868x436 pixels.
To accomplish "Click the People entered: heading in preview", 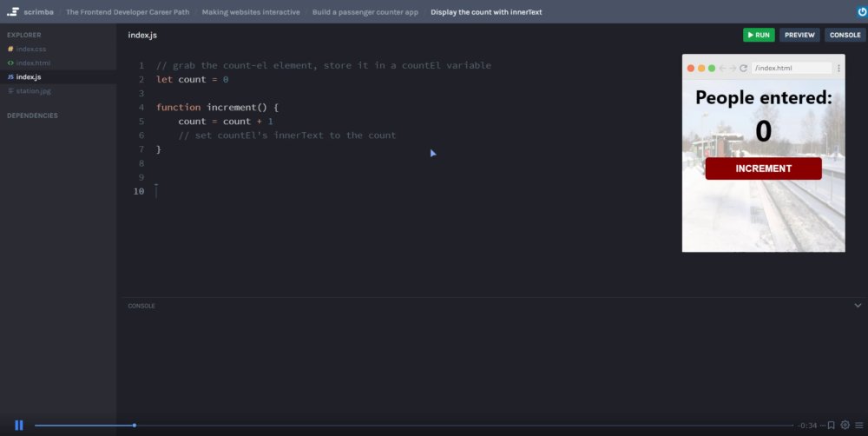I will 763,97.
